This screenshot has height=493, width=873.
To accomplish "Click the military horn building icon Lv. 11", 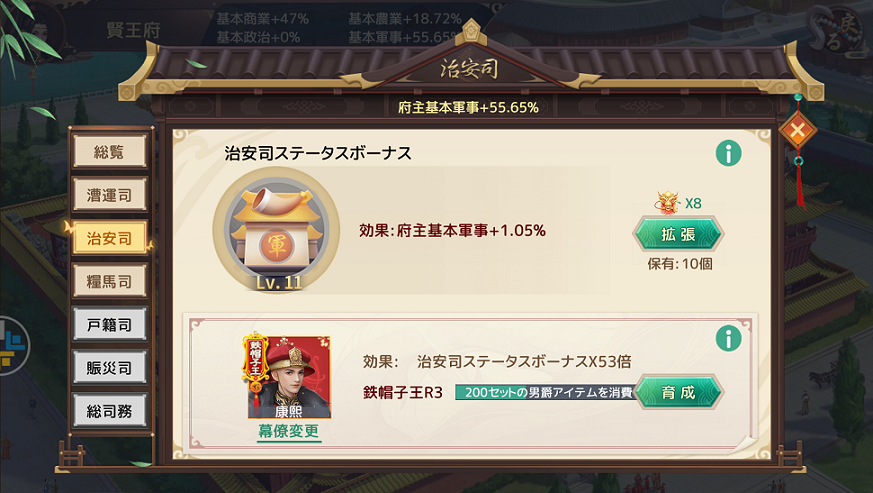I will (277, 230).
